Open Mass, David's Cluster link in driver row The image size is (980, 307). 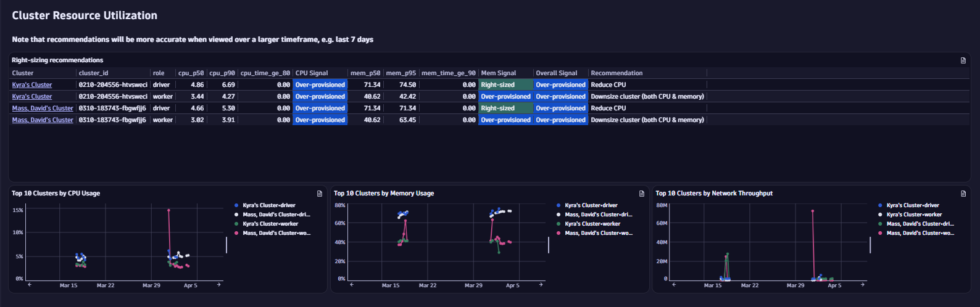43,108
